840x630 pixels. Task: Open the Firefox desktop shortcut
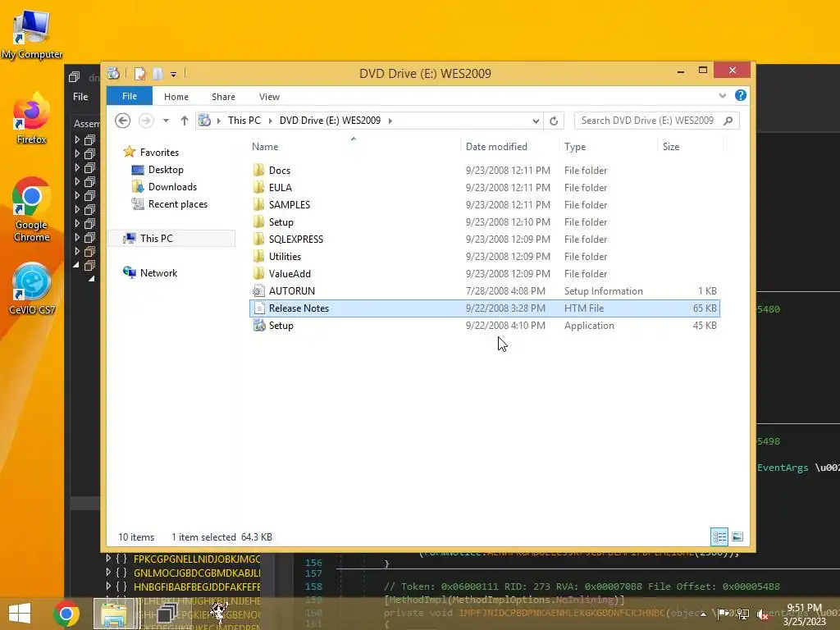(x=32, y=118)
